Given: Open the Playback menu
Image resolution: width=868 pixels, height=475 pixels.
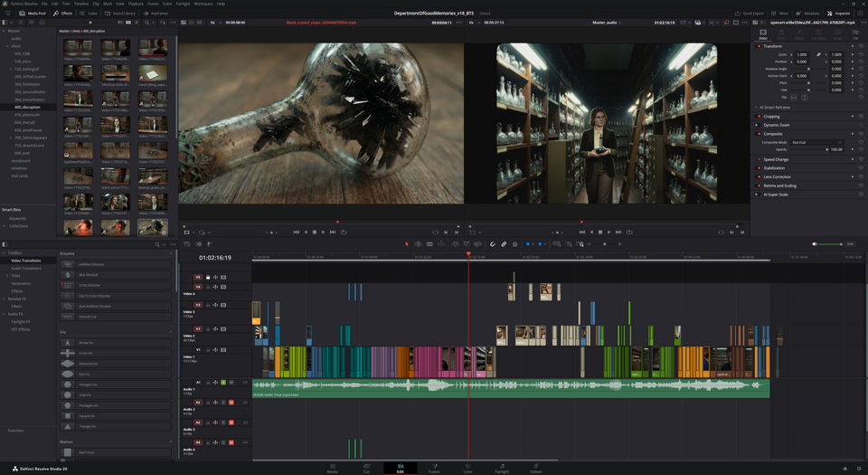Looking at the screenshot, I should point(136,4).
